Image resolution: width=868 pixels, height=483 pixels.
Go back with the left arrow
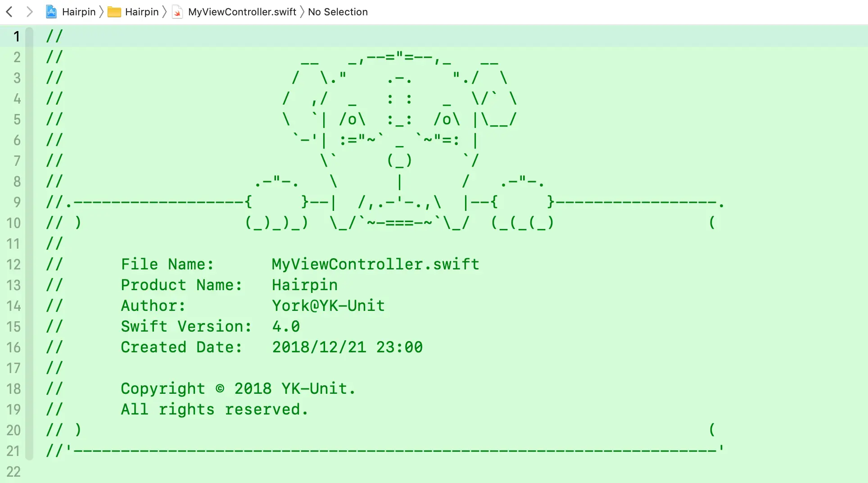tap(9, 12)
